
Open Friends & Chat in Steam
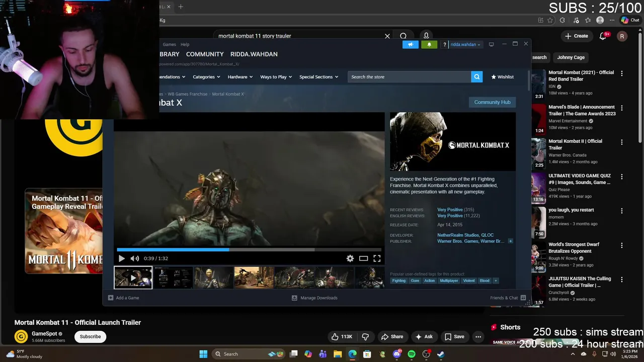point(508,298)
